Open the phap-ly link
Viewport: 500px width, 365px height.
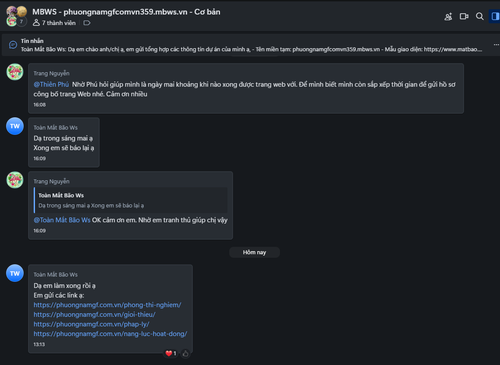click(91, 324)
